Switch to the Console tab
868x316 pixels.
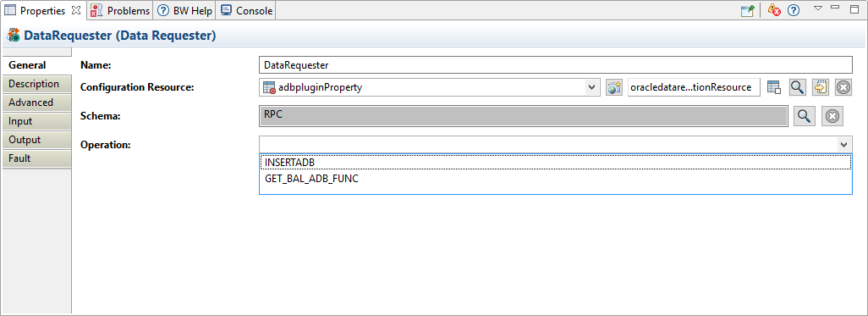coord(246,10)
